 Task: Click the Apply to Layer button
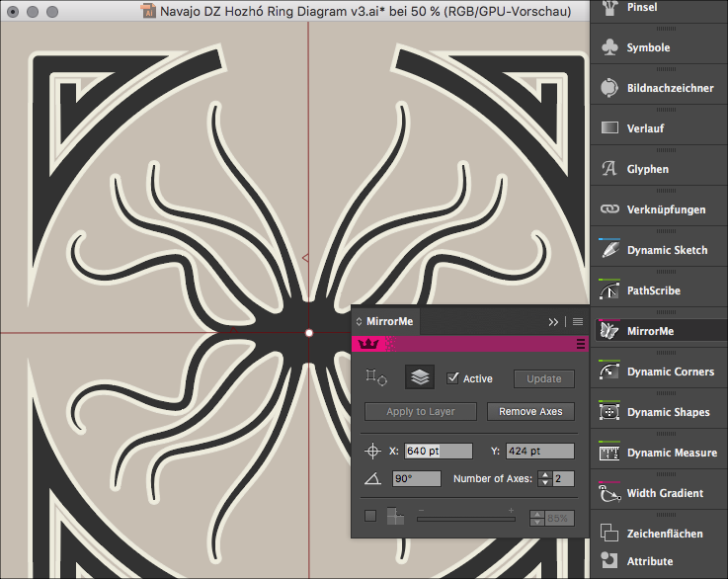click(421, 411)
